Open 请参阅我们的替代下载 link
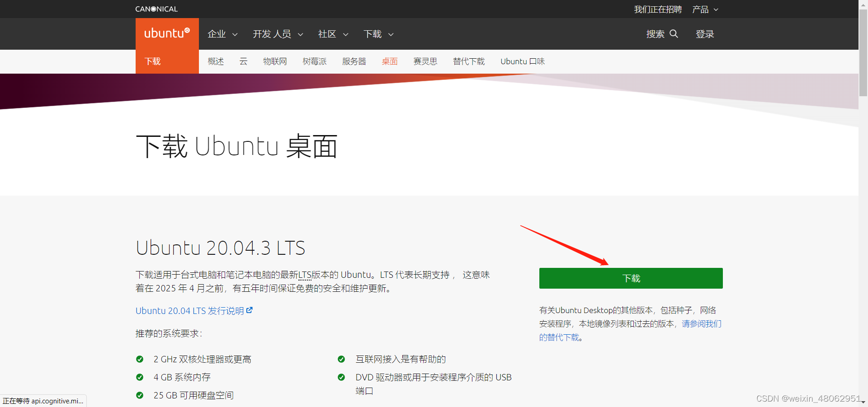The image size is (868, 407). coord(702,324)
